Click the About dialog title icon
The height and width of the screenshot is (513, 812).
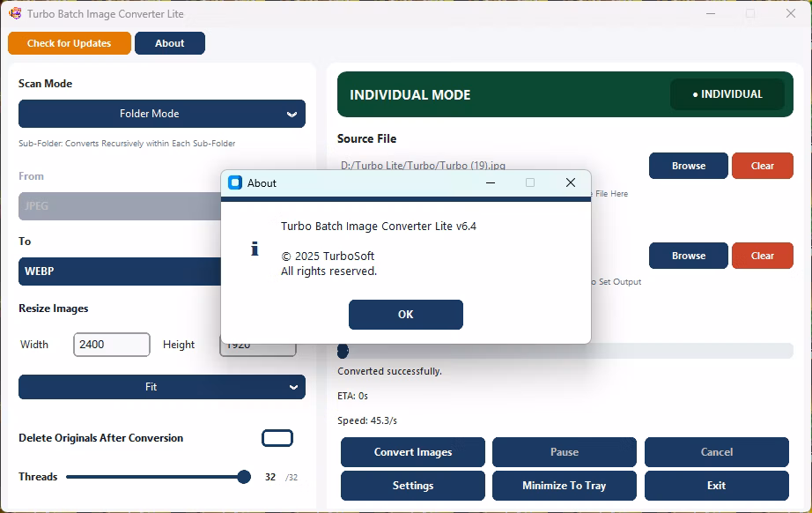(235, 182)
